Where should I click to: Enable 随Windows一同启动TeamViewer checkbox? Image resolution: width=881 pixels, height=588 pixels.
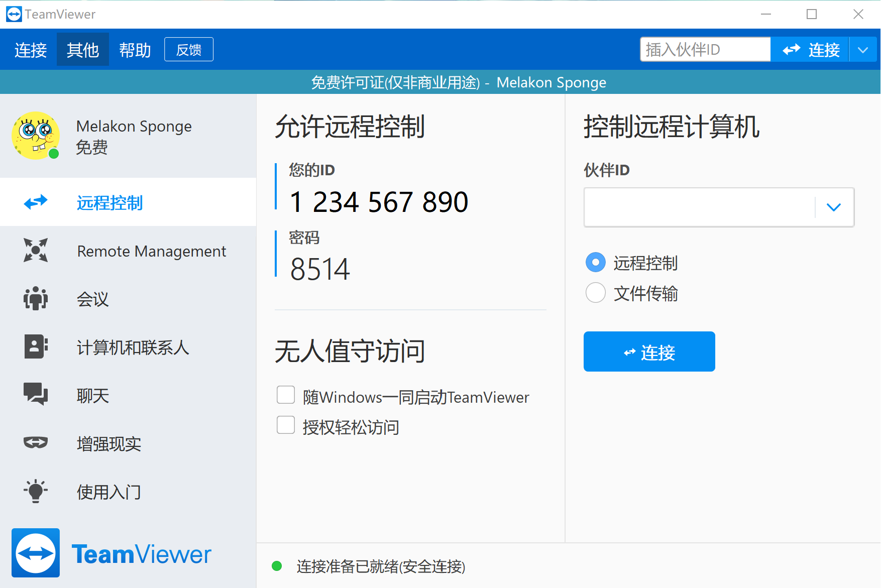point(285,395)
